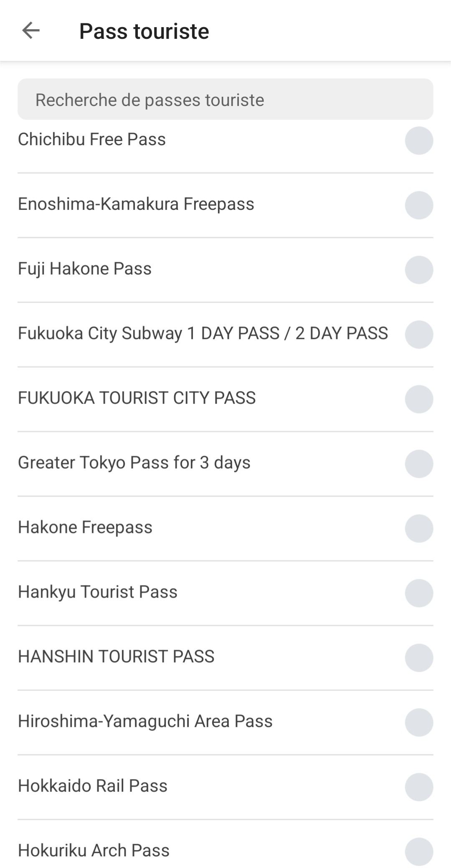Tap the Chichibu Free Pass label
The height and width of the screenshot is (868, 451).
[x=92, y=139]
